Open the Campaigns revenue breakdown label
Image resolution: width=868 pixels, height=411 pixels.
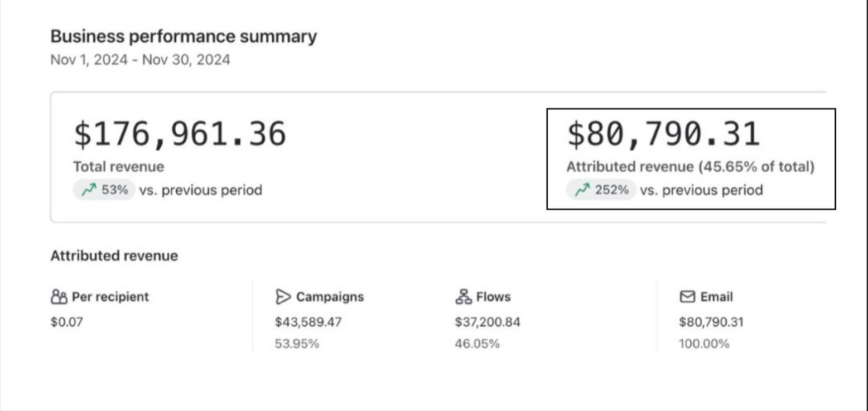(x=329, y=297)
